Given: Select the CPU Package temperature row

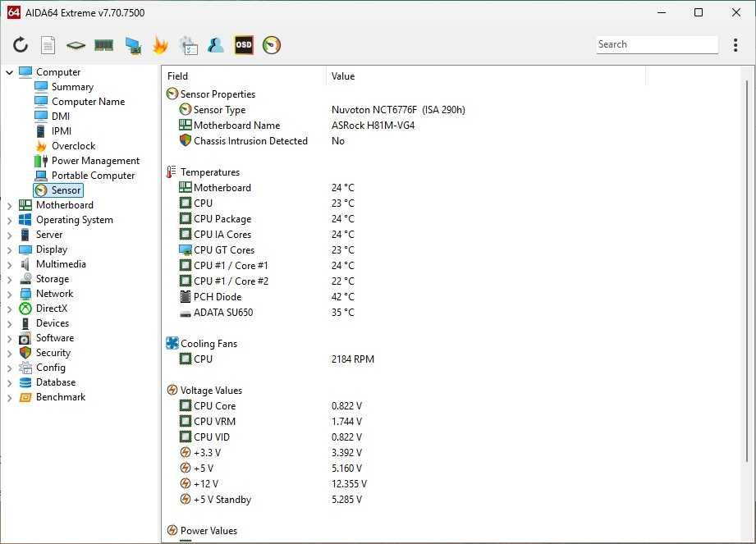Looking at the screenshot, I should 267,219.
